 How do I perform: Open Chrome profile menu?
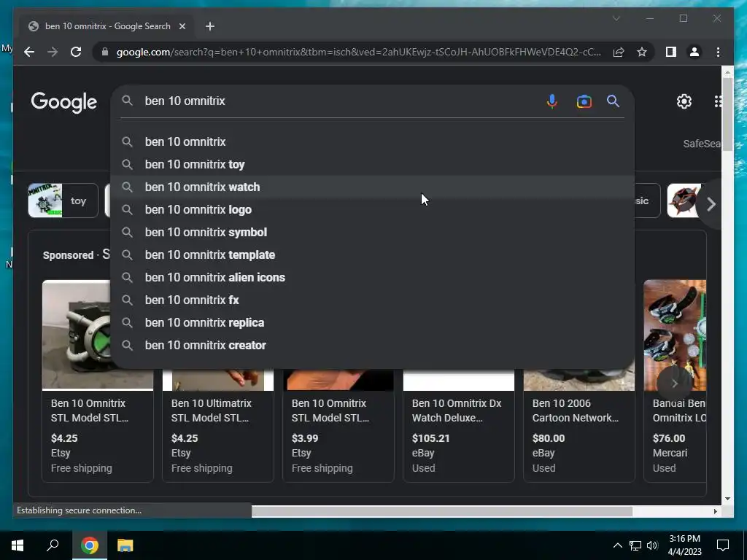694,52
